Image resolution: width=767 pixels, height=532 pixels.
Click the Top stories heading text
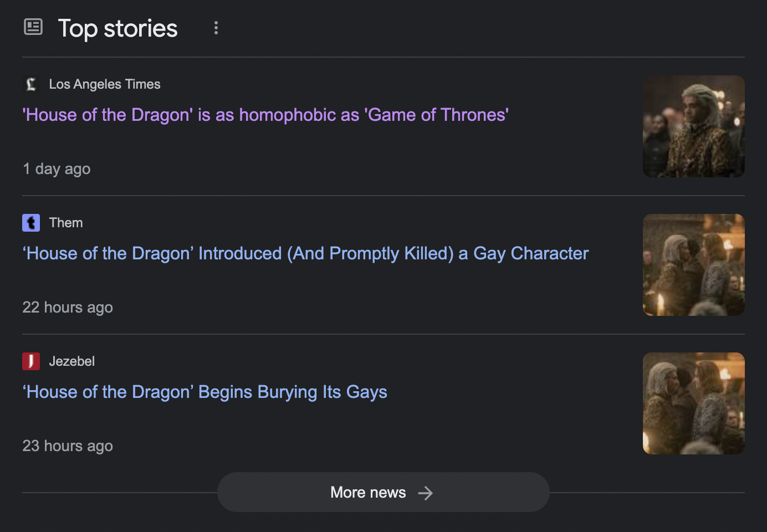[117, 28]
